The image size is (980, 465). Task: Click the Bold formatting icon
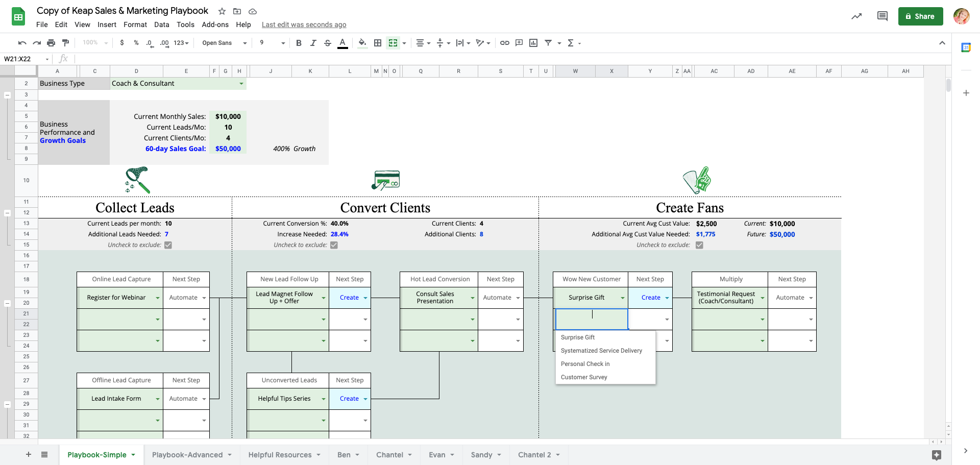point(299,43)
